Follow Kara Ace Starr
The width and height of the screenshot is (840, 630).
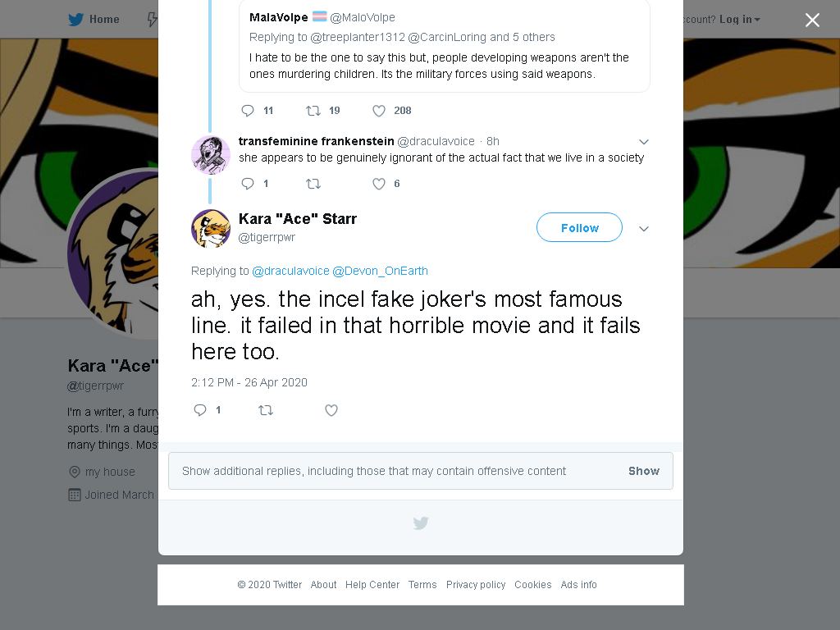[x=580, y=228]
